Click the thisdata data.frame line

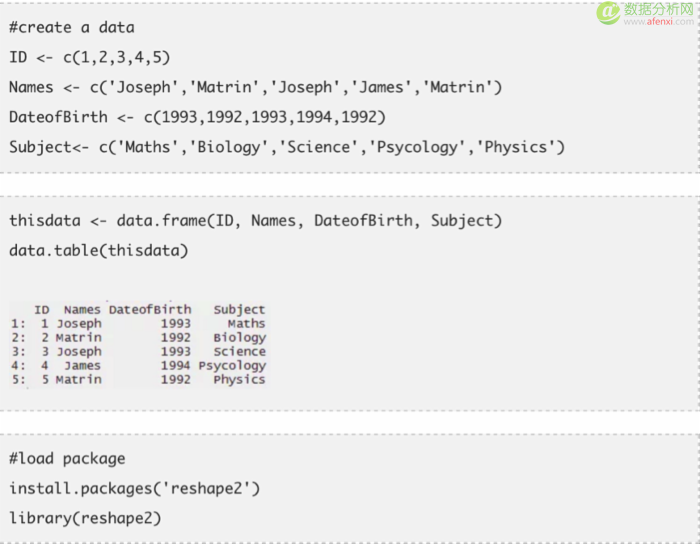[255, 221]
